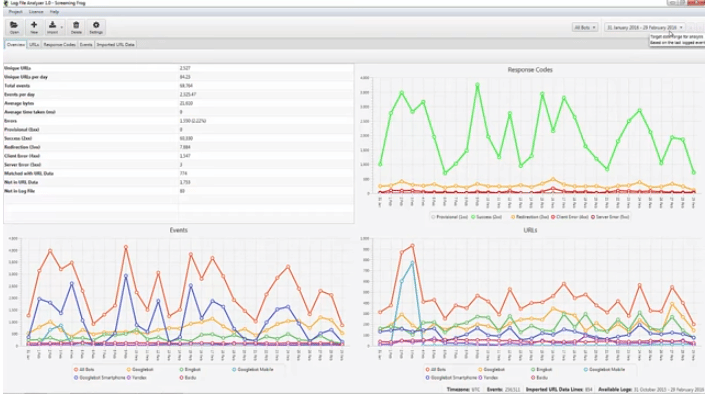Switch to the Imported URL Data tab

[x=115, y=45]
